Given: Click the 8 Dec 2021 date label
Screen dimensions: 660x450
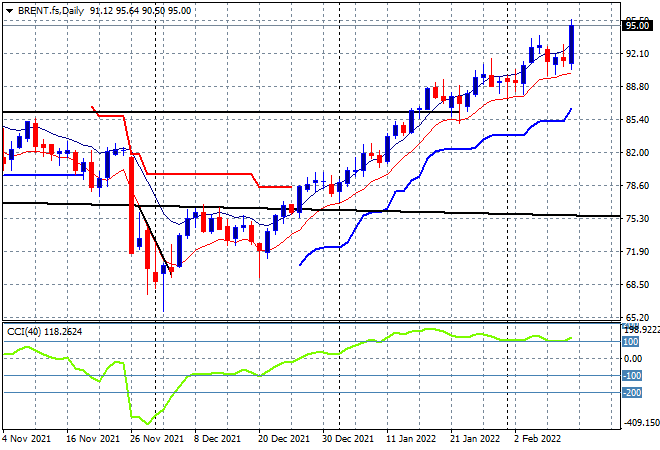Looking at the screenshot, I should click(x=217, y=439).
